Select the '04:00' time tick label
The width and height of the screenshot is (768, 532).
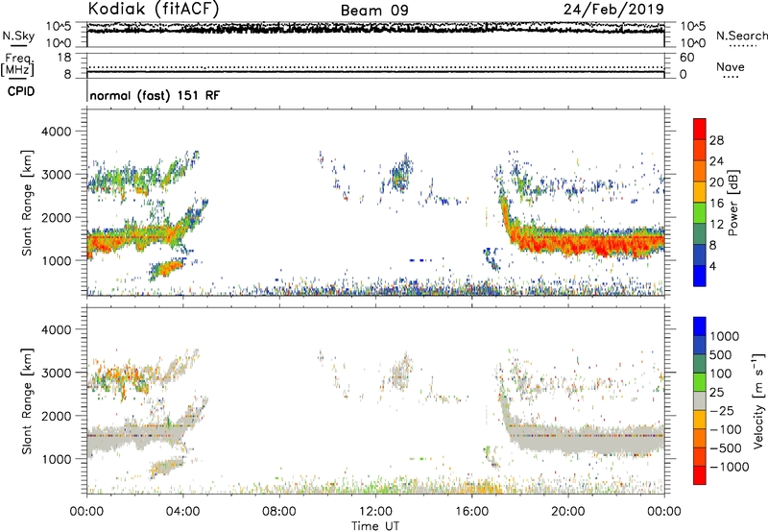tap(182, 512)
